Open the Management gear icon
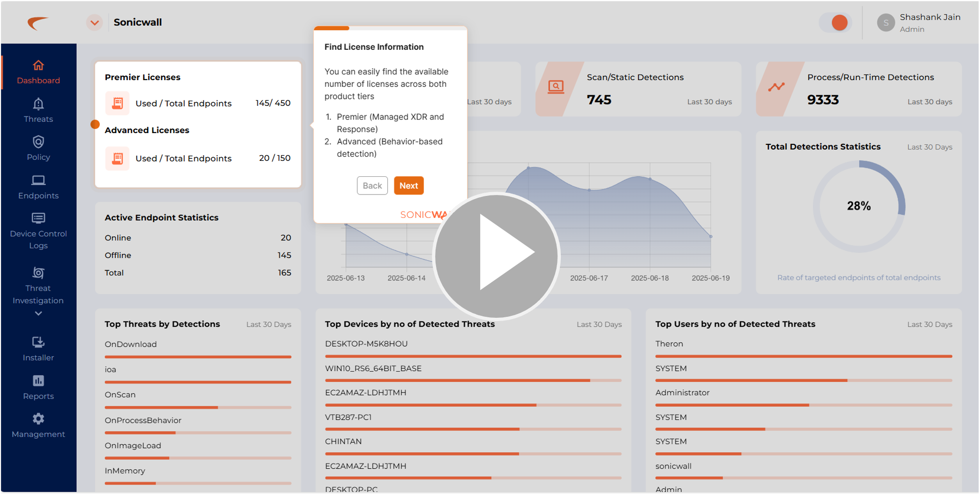Screen dimensions: 980x494 [38, 419]
